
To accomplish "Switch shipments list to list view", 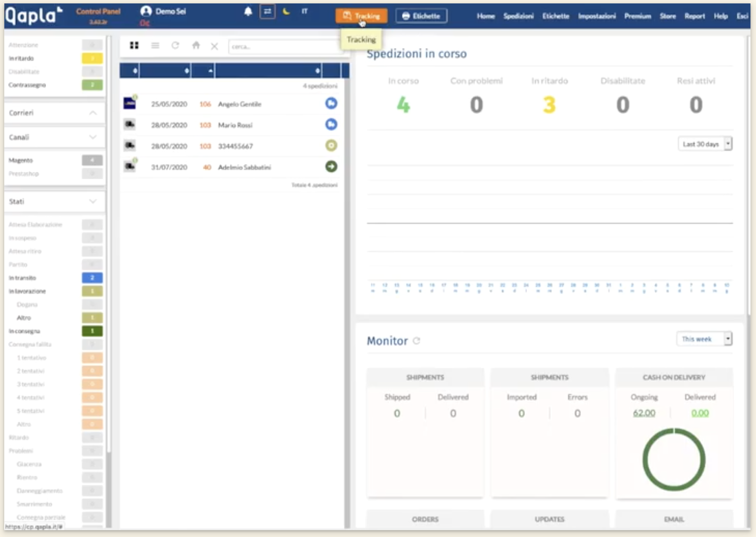I will point(155,46).
